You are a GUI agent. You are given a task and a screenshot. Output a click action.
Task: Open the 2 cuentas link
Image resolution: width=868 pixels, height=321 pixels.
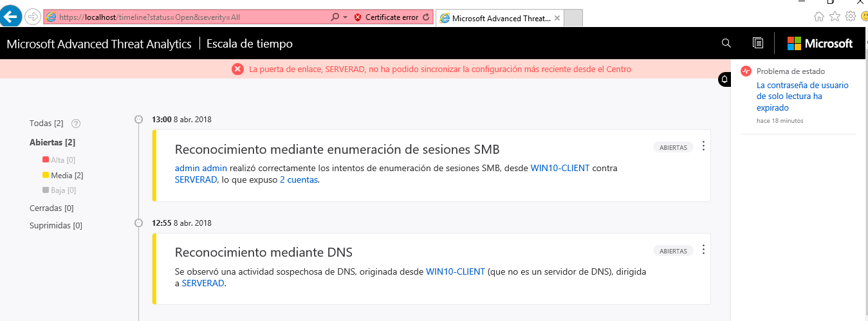299,180
